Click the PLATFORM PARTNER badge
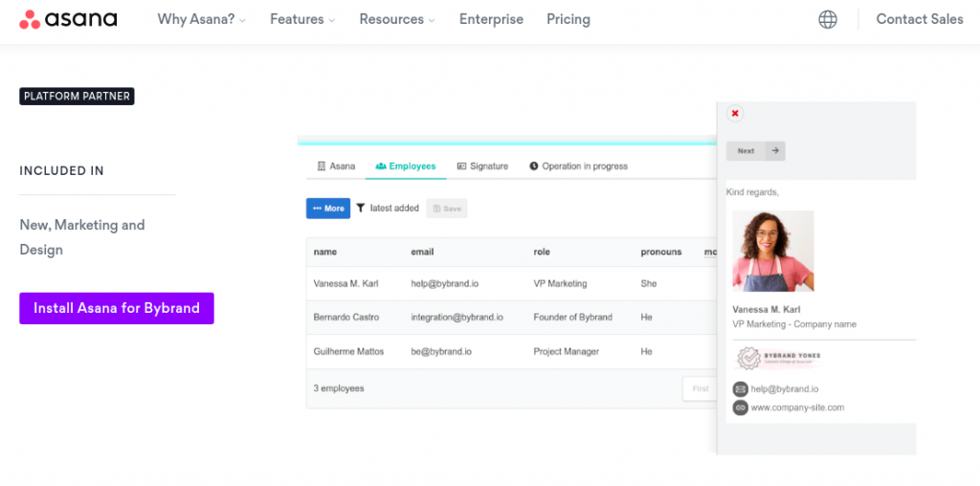The image size is (980, 486). tap(77, 97)
